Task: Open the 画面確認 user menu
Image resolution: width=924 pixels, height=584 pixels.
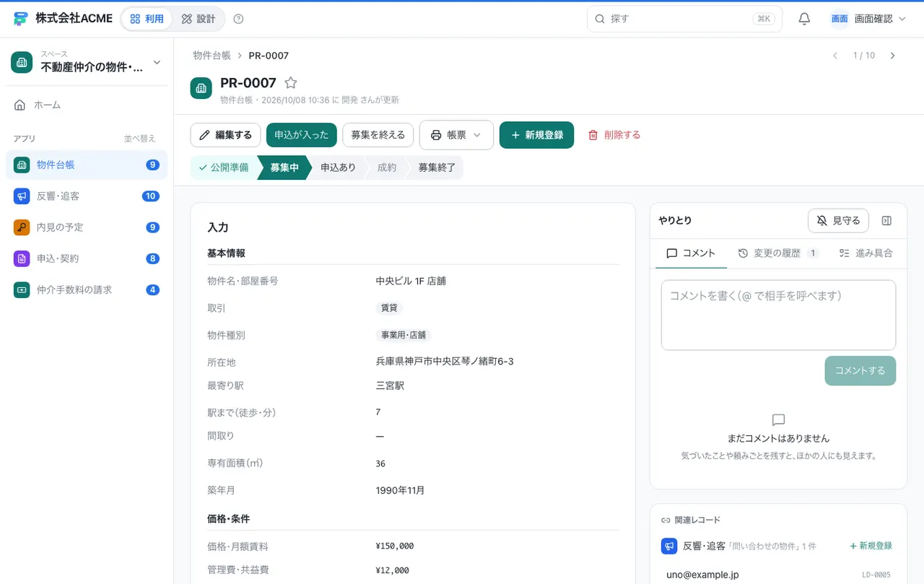Action: pos(868,19)
